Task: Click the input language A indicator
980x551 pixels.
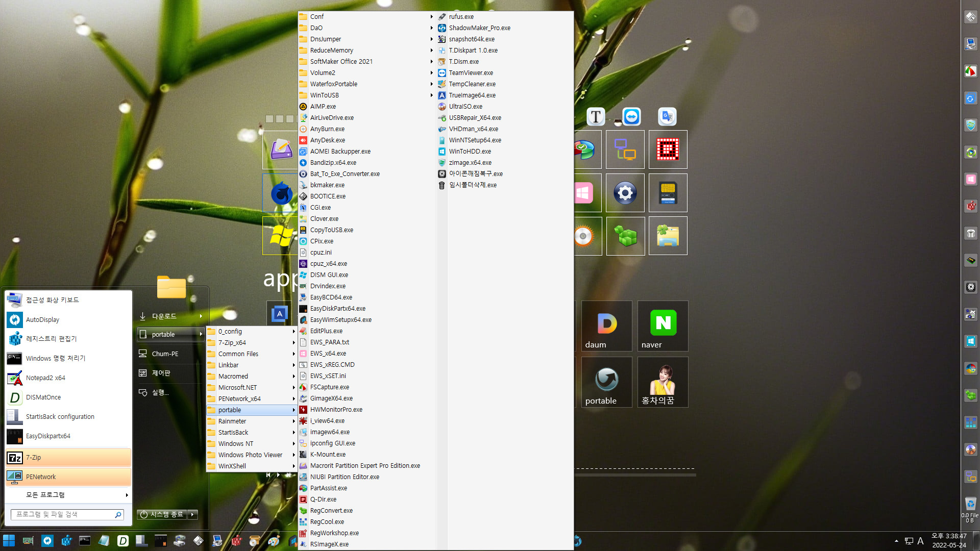Action: pyautogui.click(x=920, y=541)
